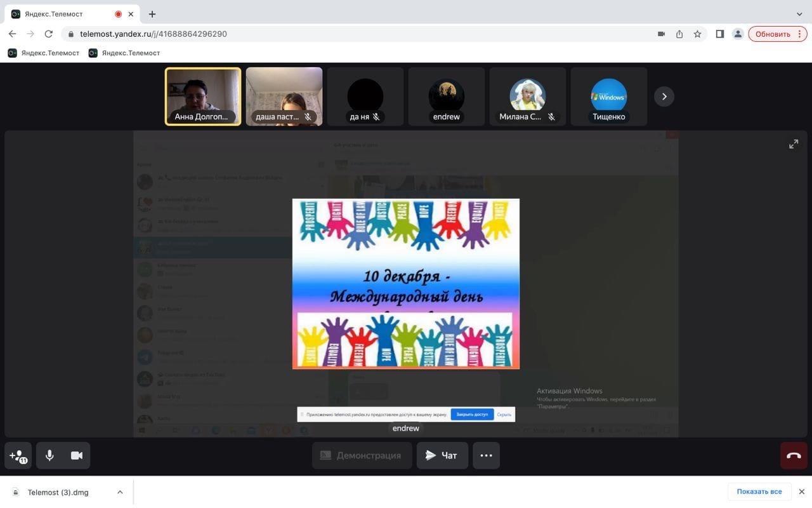The height and width of the screenshot is (508, 812).
Task: Toggle the camera on or off
Action: [77, 455]
